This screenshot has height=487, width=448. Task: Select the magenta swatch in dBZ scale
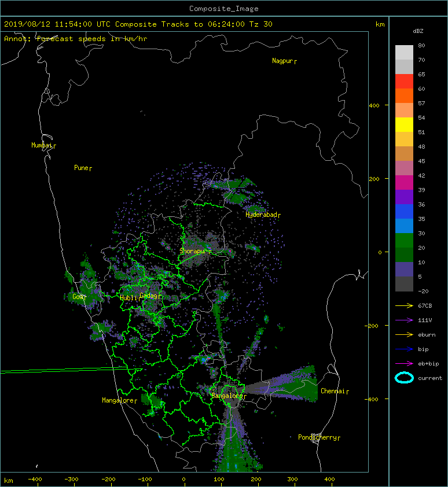coord(404,183)
